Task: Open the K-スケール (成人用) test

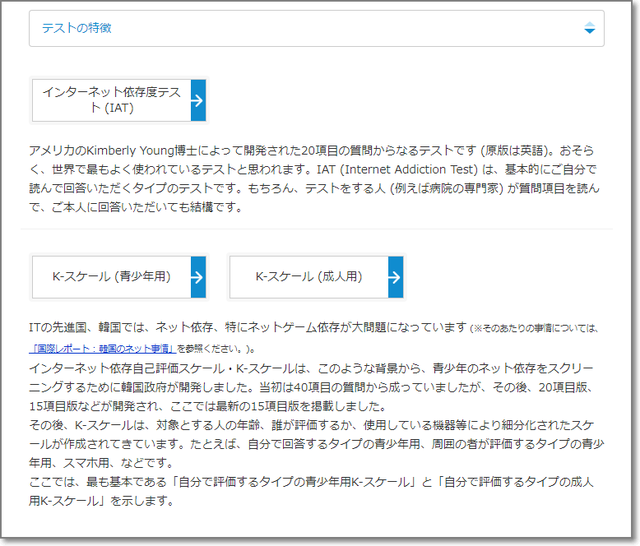Action: 309,277
